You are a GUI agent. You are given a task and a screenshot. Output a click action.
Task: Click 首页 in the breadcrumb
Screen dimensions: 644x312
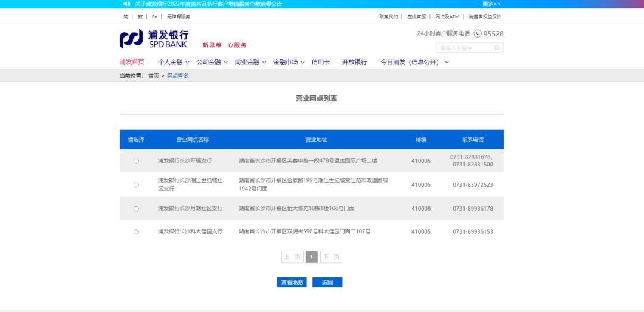coord(154,76)
